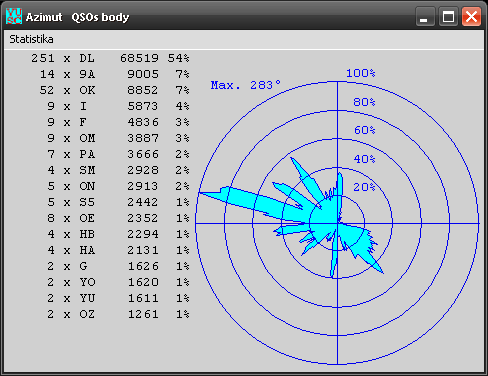The image size is (488, 376).
Task: Click the OZ row with 1261 points
Action: pyautogui.click(x=118, y=314)
